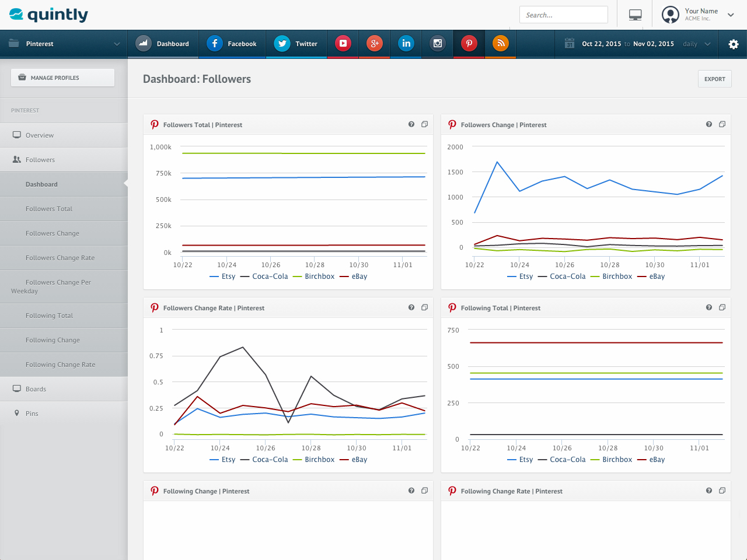Viewport: 747px width, 560px height.
Task: Toggle Etsy series in Followers Total legend
Action: (x=222, y=276)
